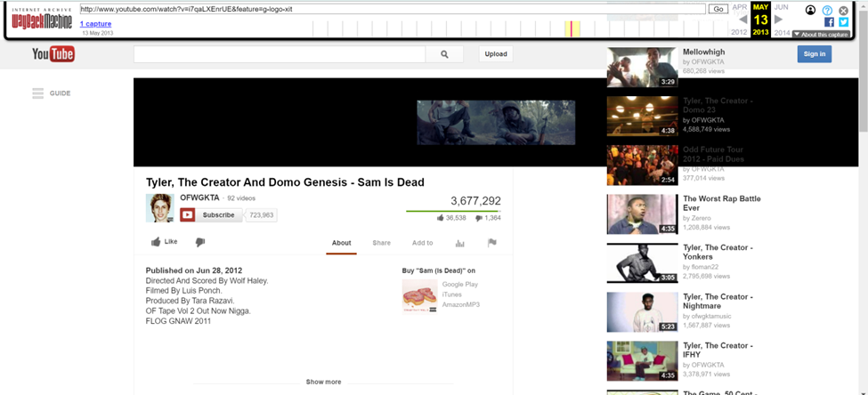Open Tyler, The Creator - IFHY title
Image resolution: width=868 pixels, height=395 pixels.
coord(718,350)
